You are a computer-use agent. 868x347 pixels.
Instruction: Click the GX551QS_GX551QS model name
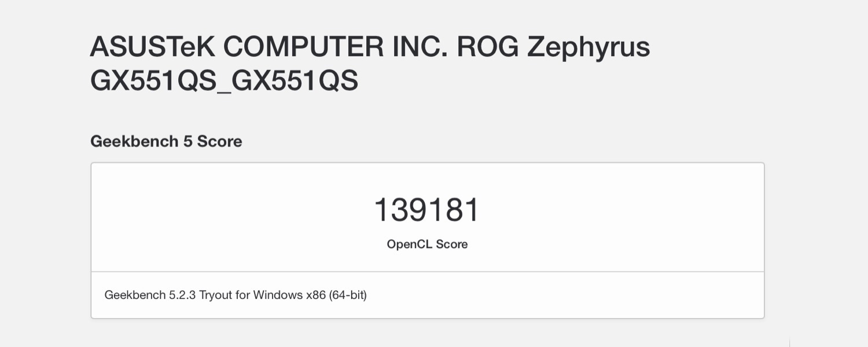click(225, 82)
